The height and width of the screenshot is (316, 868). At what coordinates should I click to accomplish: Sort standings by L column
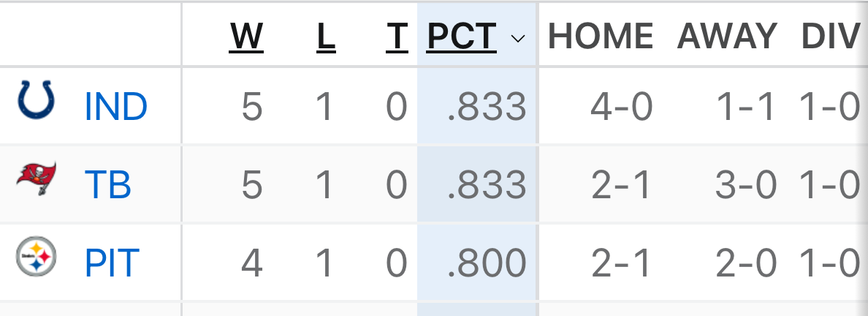326,37
